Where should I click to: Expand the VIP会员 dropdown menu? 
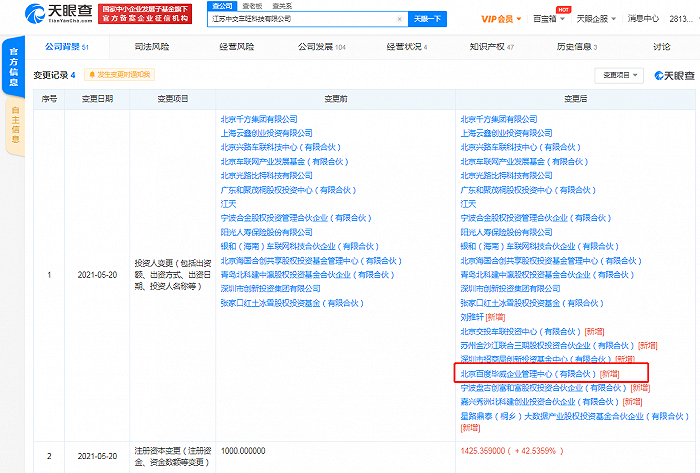click(x=501, y=19)
